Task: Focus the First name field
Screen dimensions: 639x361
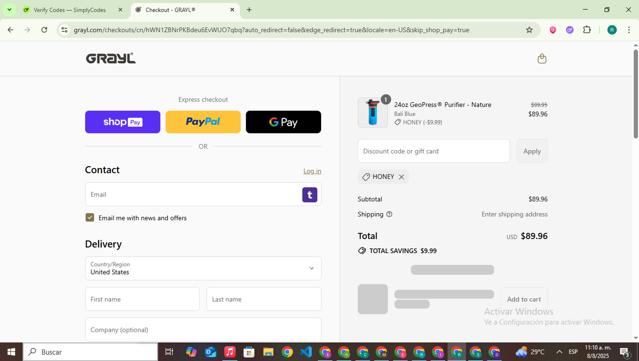Action: [142, 299]
